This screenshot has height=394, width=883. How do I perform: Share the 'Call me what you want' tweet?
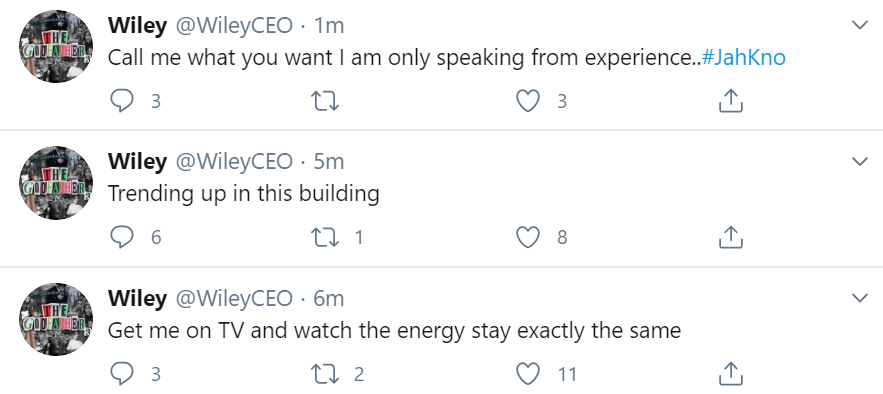pos(731,101)
